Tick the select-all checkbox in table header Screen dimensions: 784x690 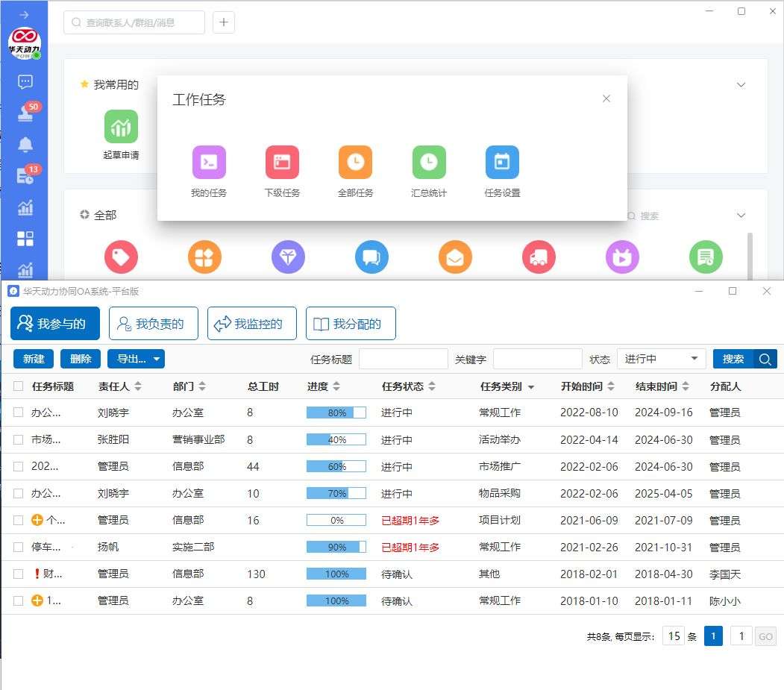tap(19, 386)
